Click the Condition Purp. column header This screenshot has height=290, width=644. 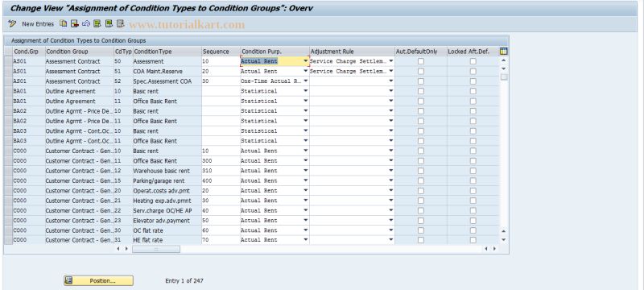[275, 52]
